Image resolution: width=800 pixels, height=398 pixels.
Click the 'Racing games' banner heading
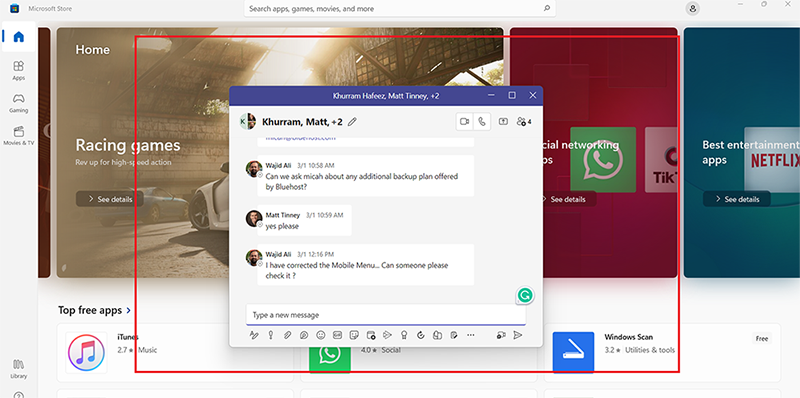[128, 145]
